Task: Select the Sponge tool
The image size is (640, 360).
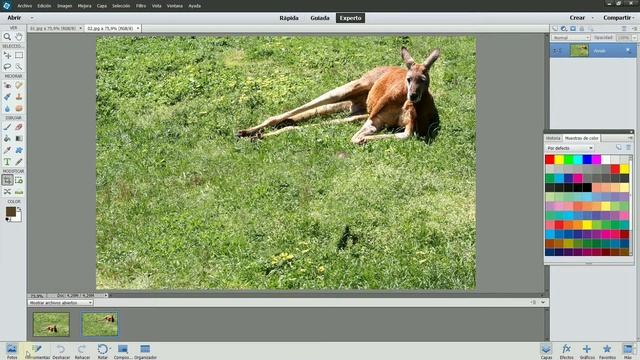Action: pos(19,108)
